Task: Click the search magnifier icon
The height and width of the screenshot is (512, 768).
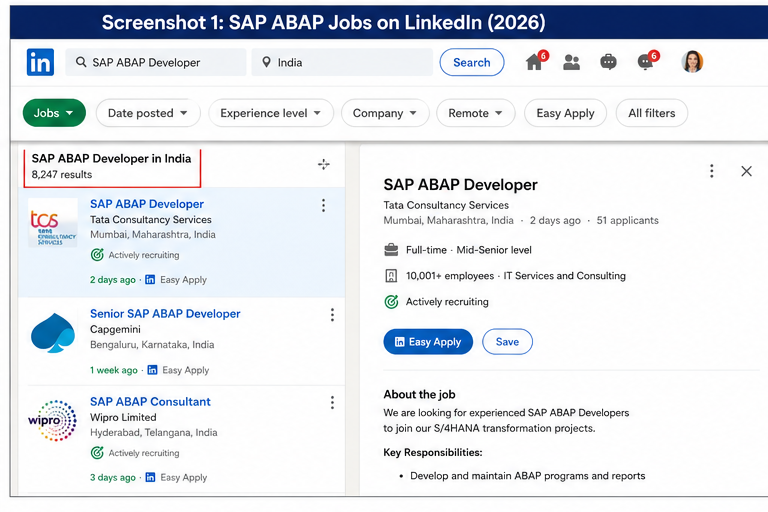Action: (x=81, y=62)
